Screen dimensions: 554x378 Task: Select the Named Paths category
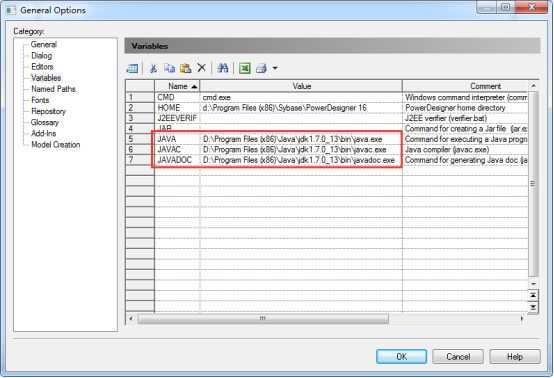(53, 89)
